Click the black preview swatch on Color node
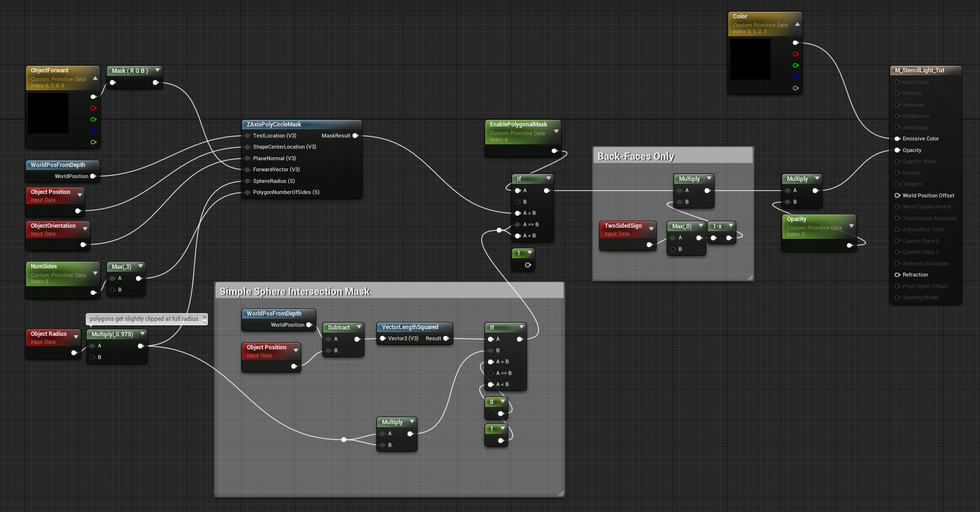The height and width of the screenshot is (512, 980). pos(750,59)
